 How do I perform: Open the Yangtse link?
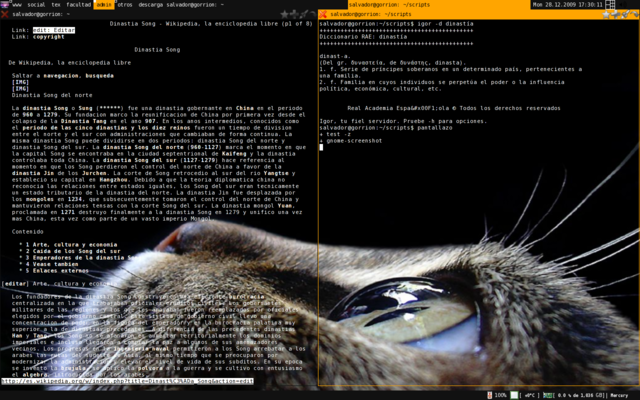(x=276, y=173)
